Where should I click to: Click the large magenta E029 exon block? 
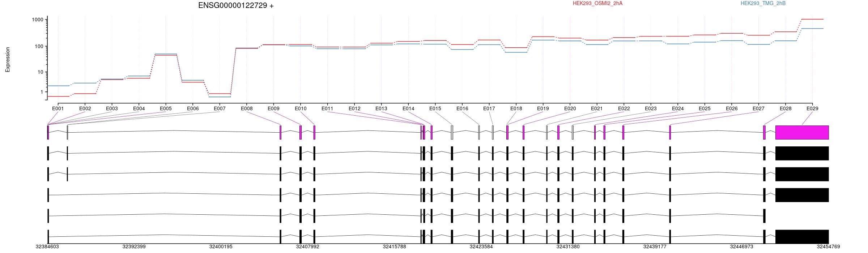click(802, 132)
